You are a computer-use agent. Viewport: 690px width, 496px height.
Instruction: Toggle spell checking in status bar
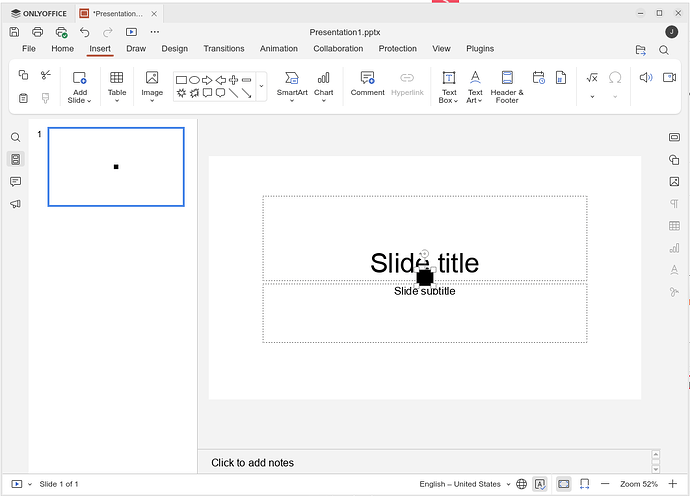pos(540,484)
